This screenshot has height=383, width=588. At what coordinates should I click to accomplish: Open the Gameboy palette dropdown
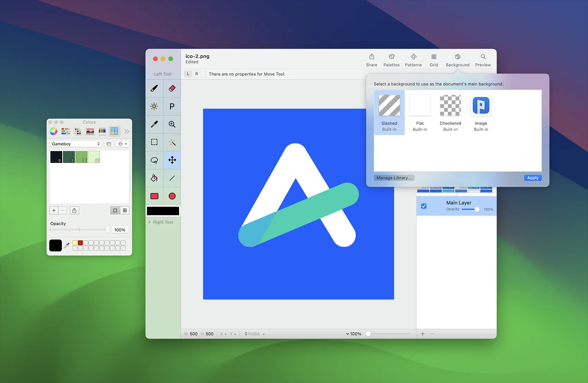(76, 144)
